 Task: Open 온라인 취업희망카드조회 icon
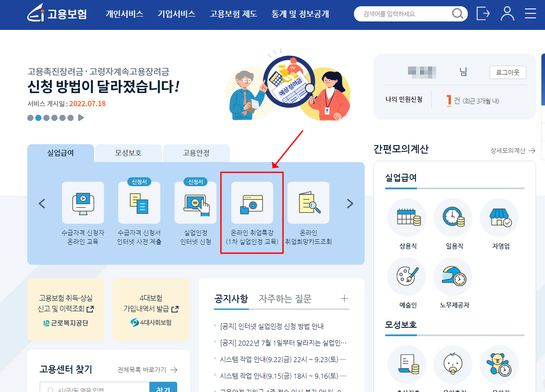point(308,203)
